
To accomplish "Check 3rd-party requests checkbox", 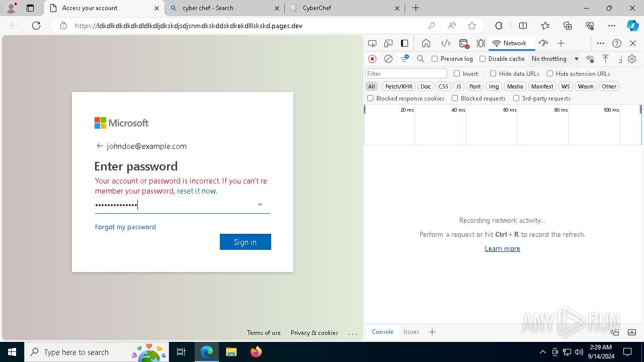I will [516, 98].
